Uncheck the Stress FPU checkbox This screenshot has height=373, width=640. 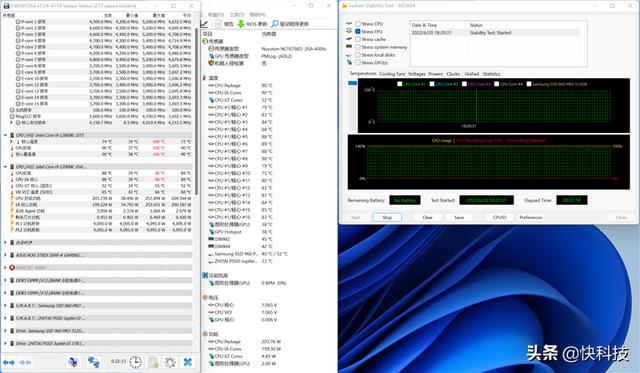[x=358, y=31]
